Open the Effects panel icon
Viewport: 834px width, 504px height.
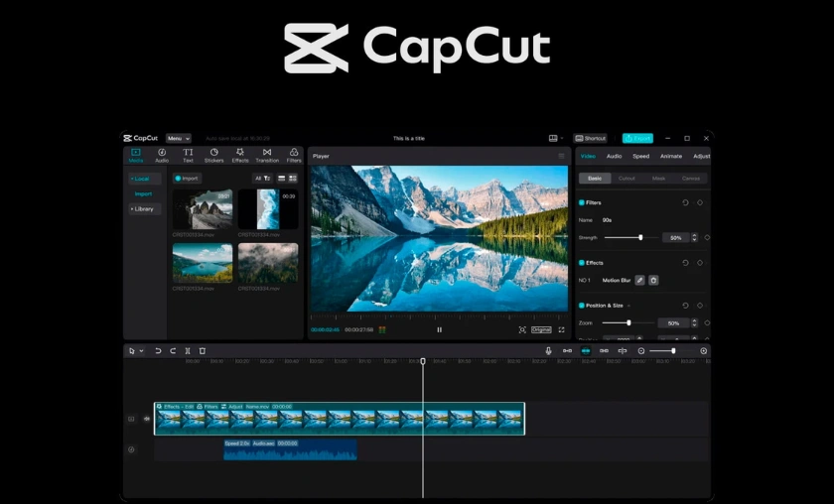240,153
